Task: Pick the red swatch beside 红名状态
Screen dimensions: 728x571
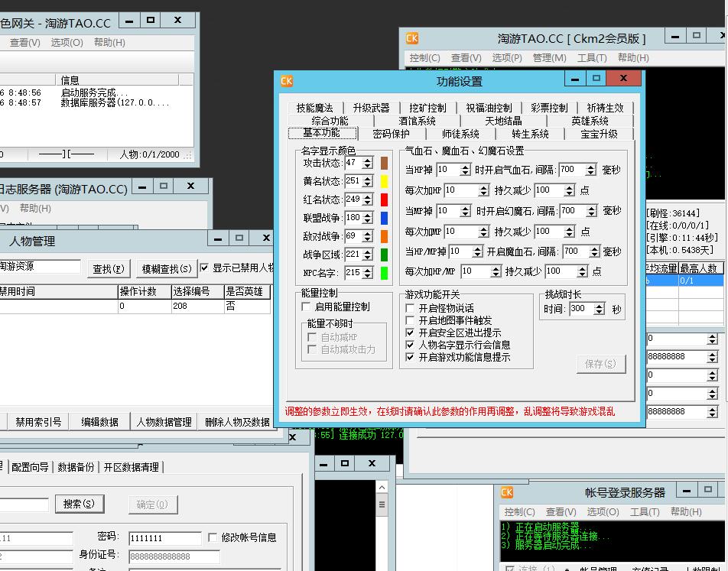Action: [384, 200]
